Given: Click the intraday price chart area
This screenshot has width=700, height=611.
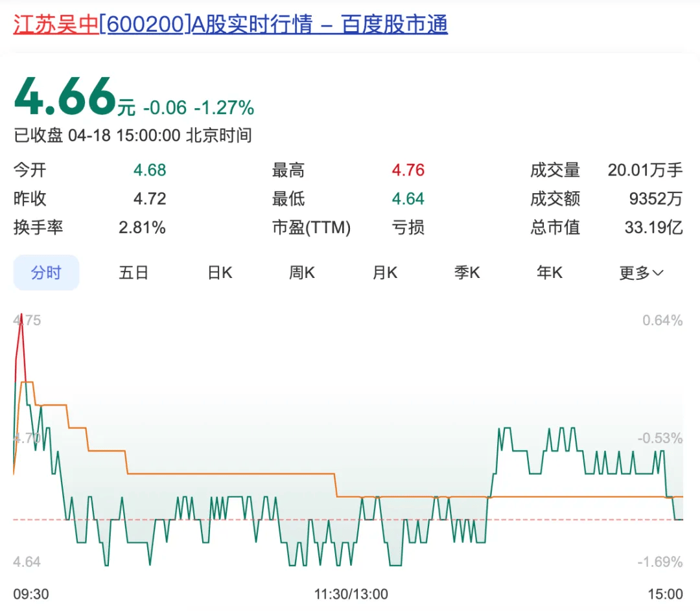Looking at the screenshot, I should (350, 447).
